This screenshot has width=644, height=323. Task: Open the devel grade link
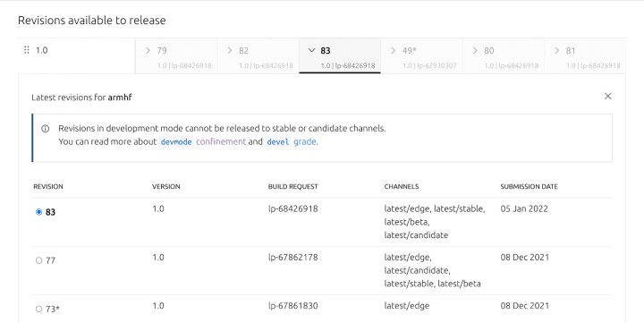click(292, 141)
